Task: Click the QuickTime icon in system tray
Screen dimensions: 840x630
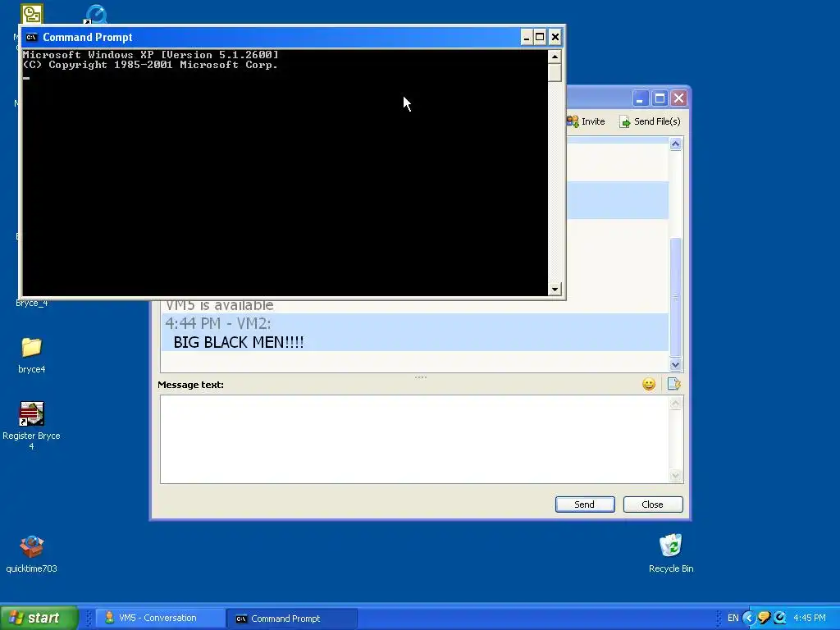Action: [780, 619]
